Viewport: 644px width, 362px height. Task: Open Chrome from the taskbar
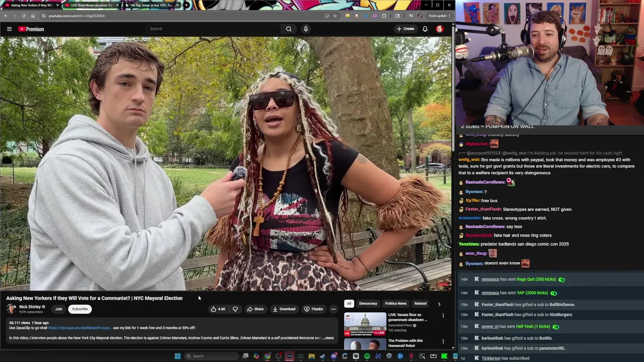267,356
